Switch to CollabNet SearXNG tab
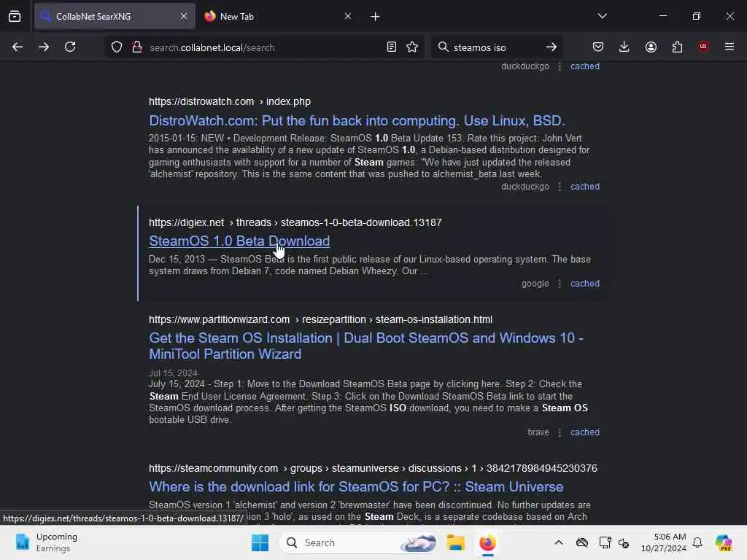 tap(115, 17)
